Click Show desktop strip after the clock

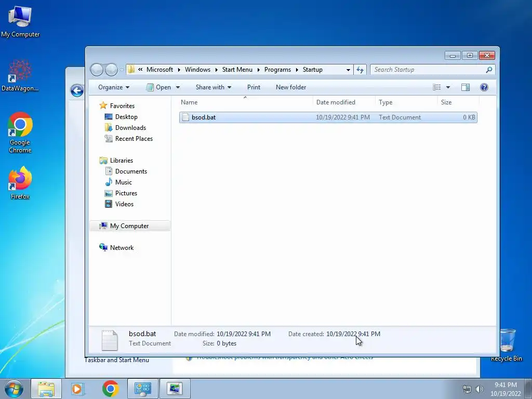[x=528, y=389]
